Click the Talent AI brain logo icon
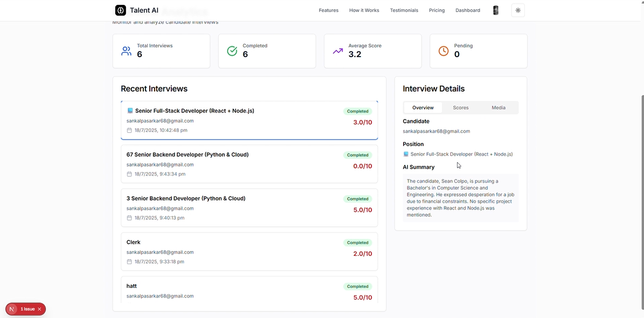 tap(121, 10)
